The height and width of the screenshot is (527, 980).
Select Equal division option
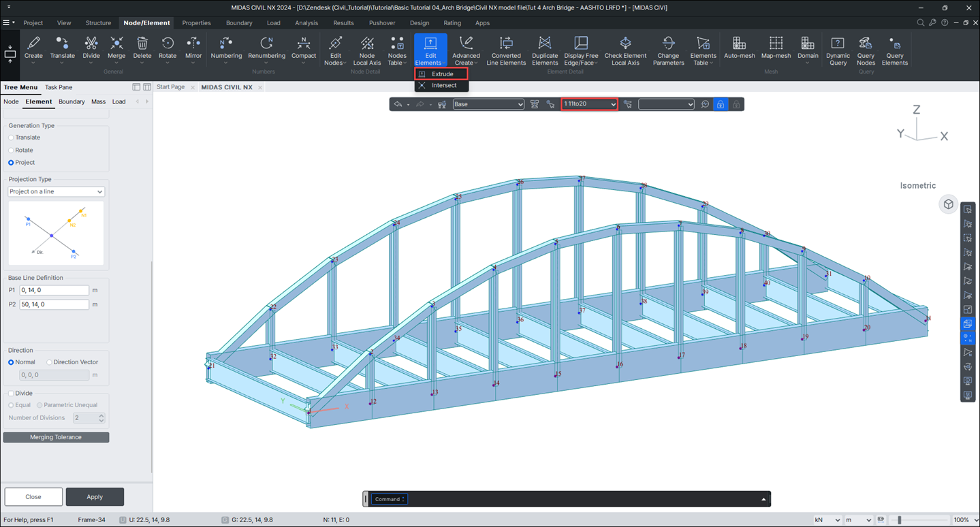pyautogui.click(x=11, y=405)
